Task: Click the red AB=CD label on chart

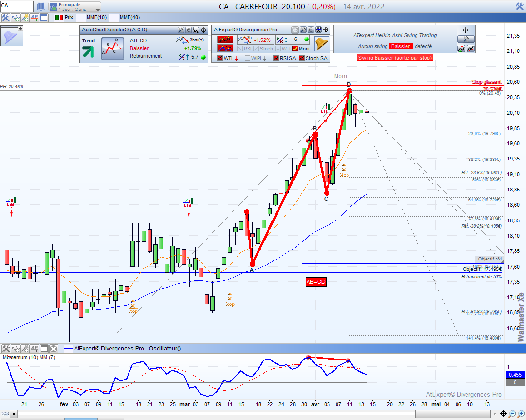Action: (x=316, y=282)
